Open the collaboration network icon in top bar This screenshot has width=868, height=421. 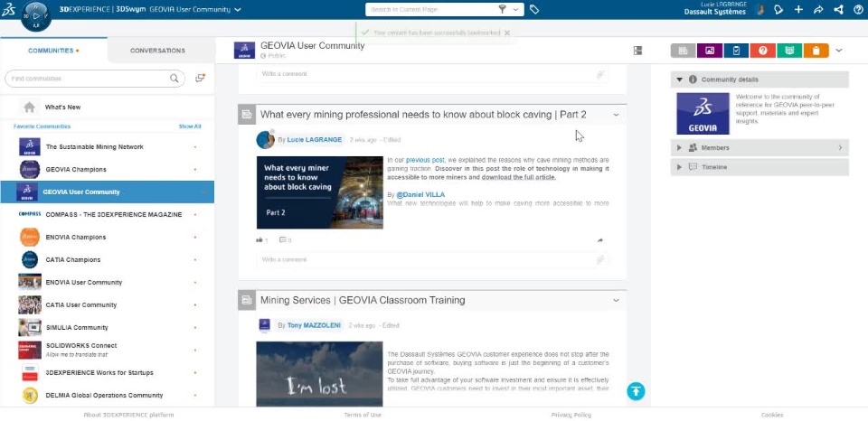pyautogui.click(x=839, y=9)
